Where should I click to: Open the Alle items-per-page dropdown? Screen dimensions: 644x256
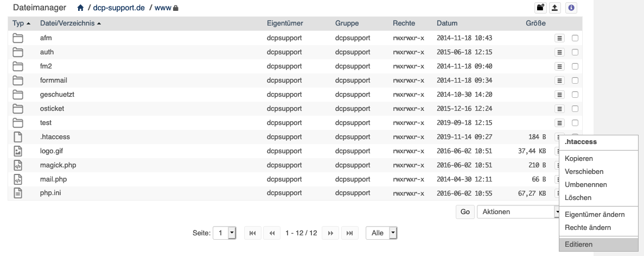coord(381,233)
